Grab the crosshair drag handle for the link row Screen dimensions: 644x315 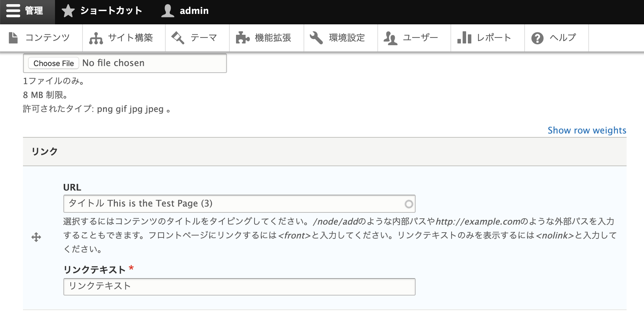pos(36,238)
